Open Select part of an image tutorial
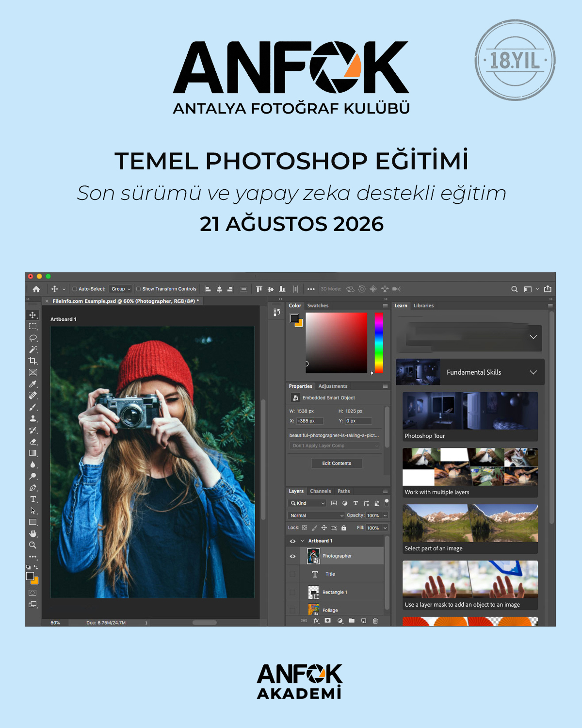Screen dimensions: 582x728 470,529
